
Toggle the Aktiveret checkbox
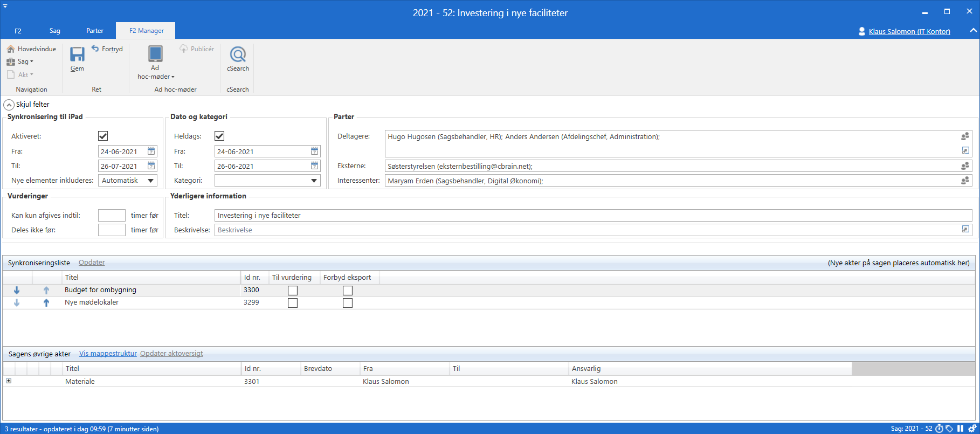tap(103, 136)
